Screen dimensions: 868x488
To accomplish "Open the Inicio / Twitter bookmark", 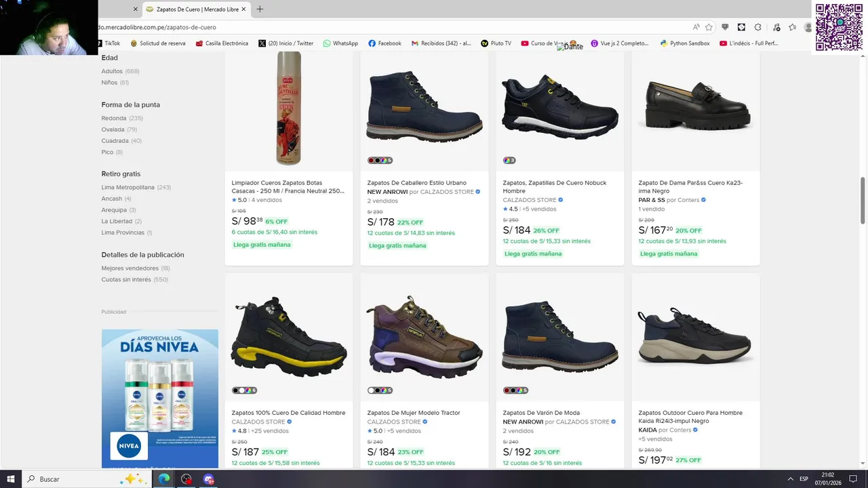I will pos(285,43).
